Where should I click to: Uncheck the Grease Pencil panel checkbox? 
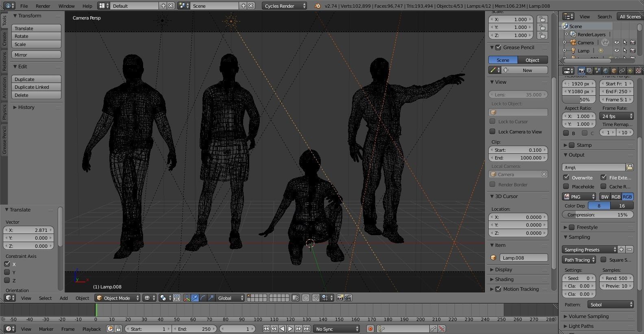click(498, 48)
